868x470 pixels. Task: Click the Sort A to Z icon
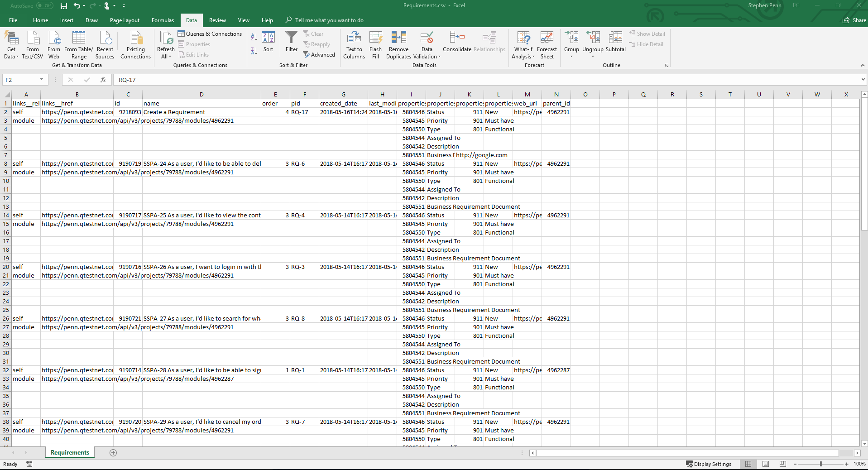tap(254, 37)
